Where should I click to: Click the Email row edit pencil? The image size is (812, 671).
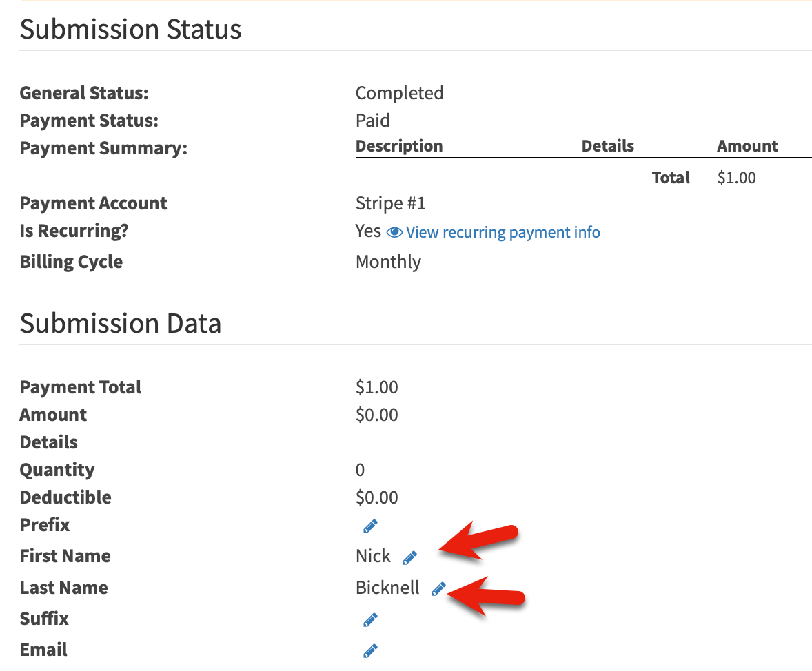tap(370, 650)
